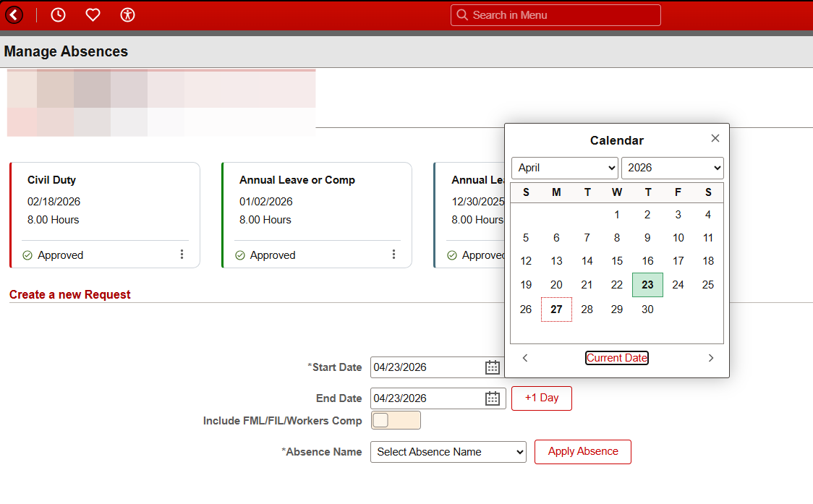Screen dimensions: 813x504
Task: Click the +1 Day button
Action: pyautogui.click(x=541, y=398)
